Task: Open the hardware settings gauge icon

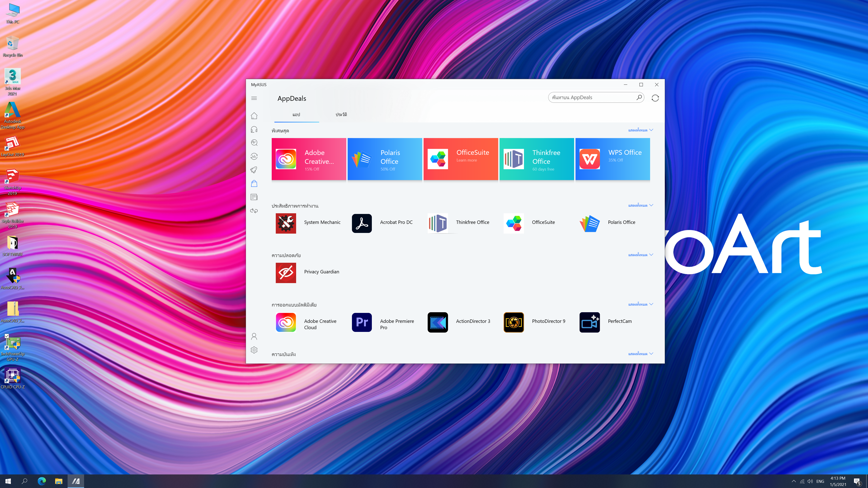Action: coord(254,156)
